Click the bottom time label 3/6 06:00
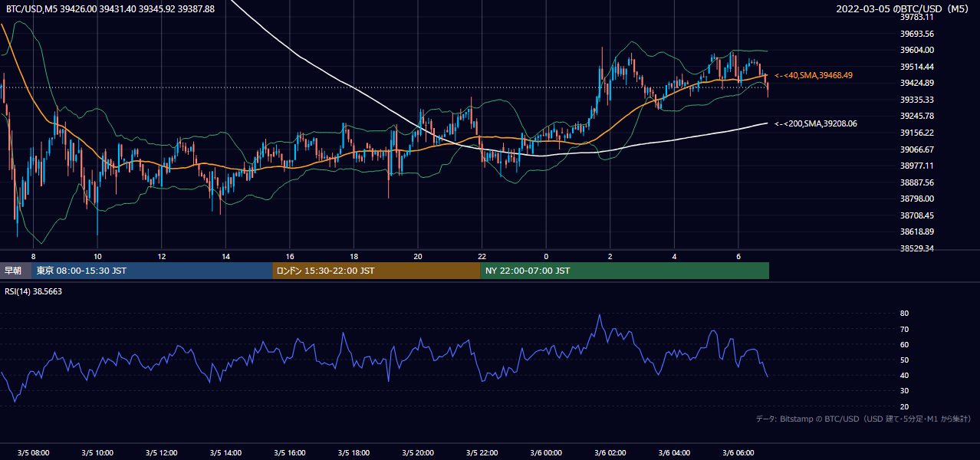 738,453
